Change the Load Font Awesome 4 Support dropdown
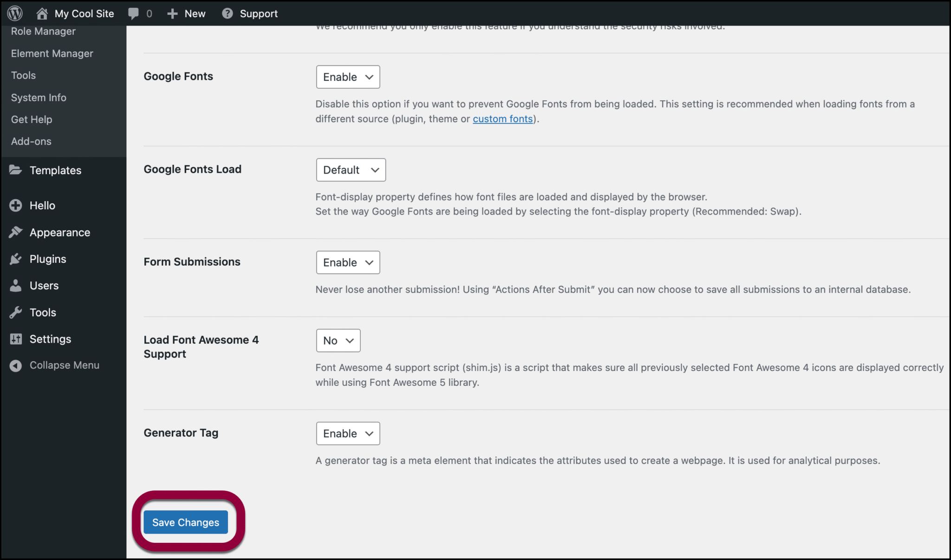Viewport: 951px width, 560px height. click(x=338, y=340)
